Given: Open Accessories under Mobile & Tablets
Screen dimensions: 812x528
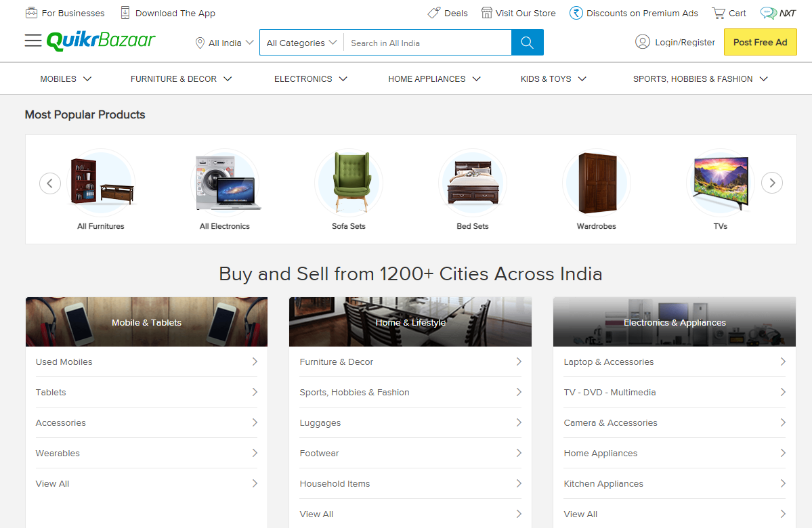Looking at the screenshot, I should point(146,423).
